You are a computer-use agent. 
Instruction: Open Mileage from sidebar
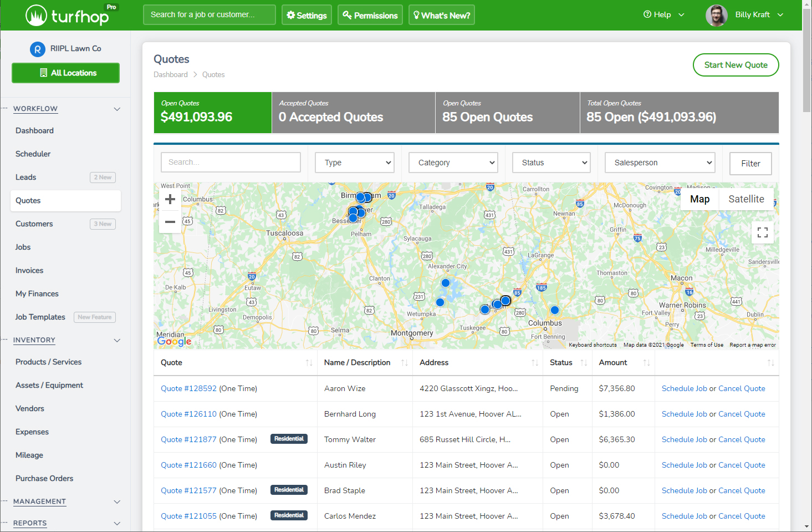click(x=29, y=455)
